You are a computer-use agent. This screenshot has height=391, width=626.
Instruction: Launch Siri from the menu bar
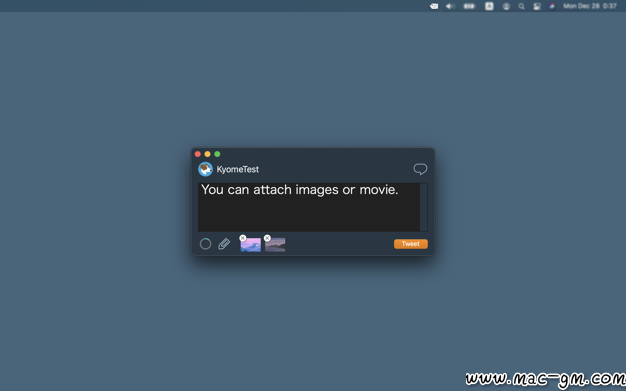pyautogui.click(x=552, y=6)
